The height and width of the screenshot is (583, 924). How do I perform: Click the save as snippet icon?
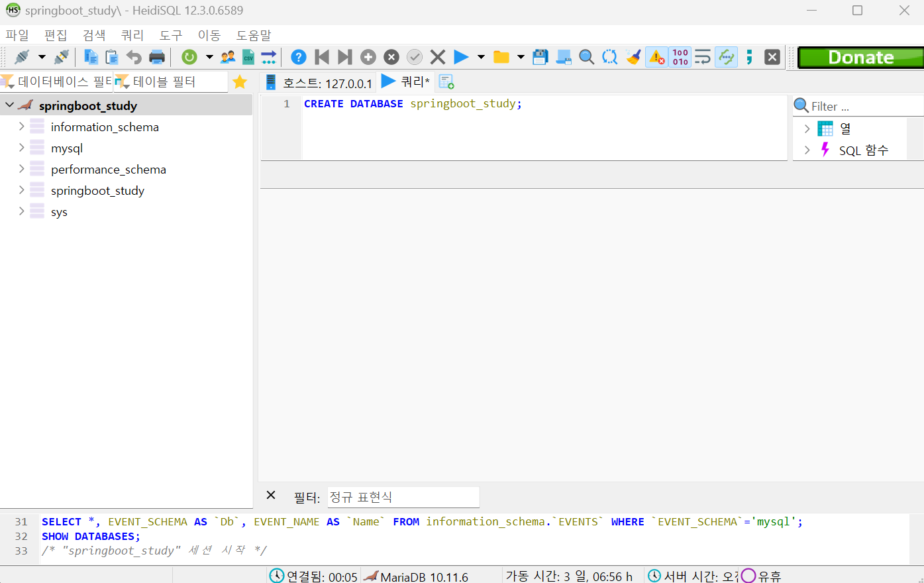pos(564,57)
